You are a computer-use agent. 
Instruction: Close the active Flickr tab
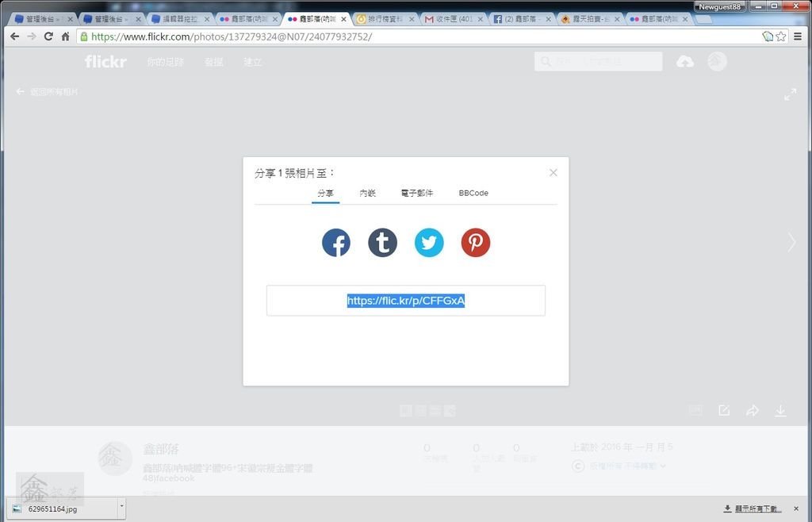point(343,19)
